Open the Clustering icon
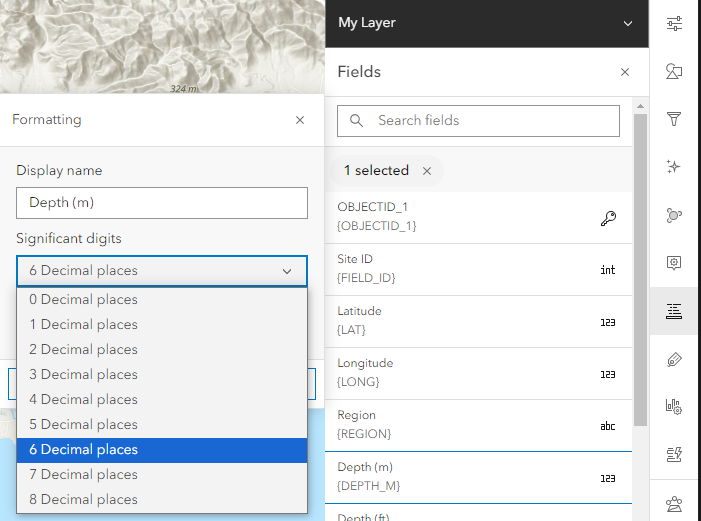Screen dimensions: 701x521 tap(674, 215)
